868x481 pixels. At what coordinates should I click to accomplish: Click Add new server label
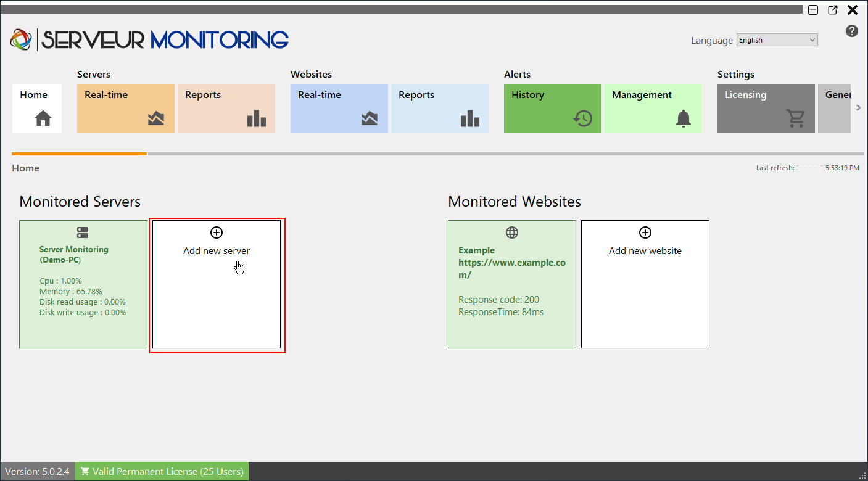coord(217,251)
